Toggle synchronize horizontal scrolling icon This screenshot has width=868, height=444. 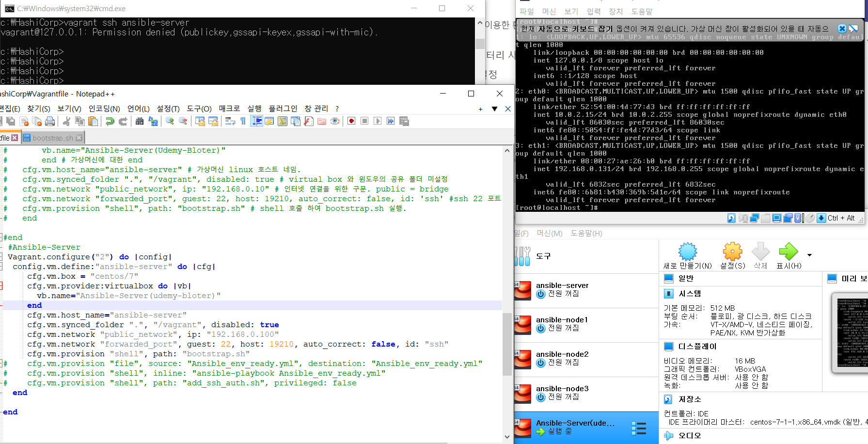[x=213, y=121]
